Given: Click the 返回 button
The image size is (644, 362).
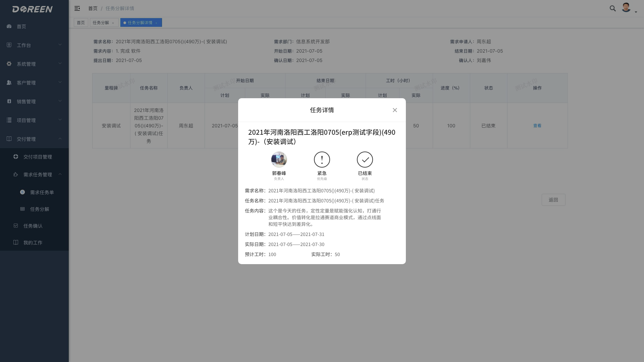Looking at the screenshot, I should point(553,200).
